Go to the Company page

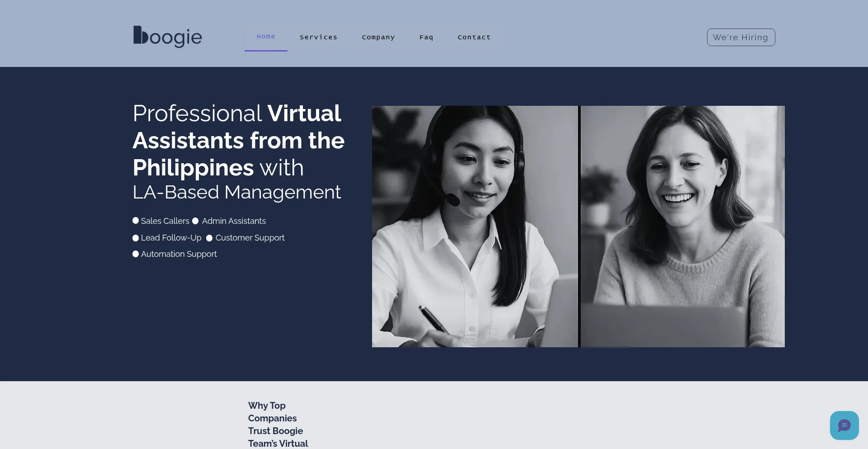pyautogui.click(x=378, y=37)
